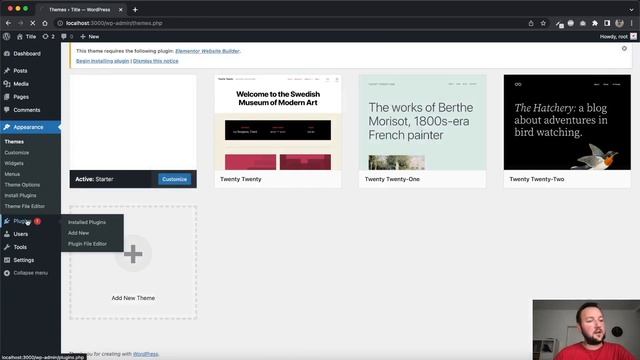This screenshot has height=360, width=640.
Task: Open the Chrome profile avatar
Action: click(x=620, y=23)
